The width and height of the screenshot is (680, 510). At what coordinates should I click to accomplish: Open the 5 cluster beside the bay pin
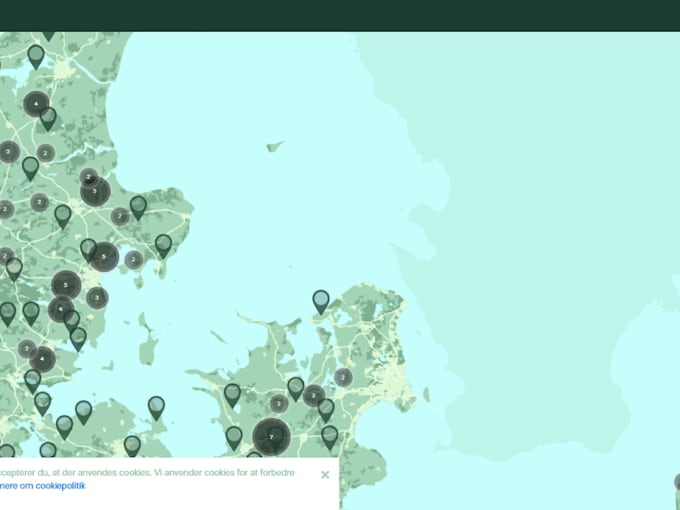104,257
